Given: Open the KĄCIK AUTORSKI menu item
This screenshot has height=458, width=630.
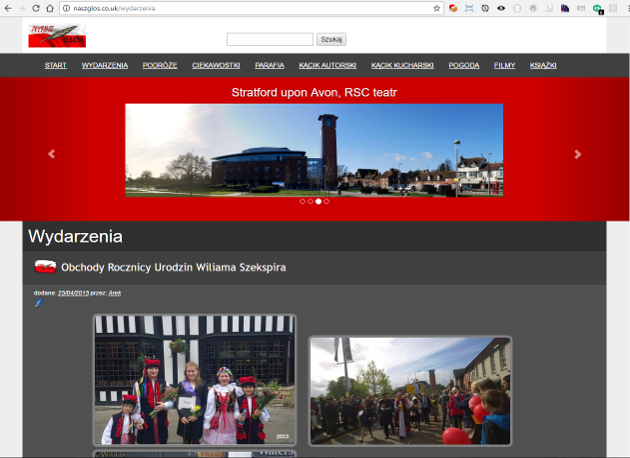Looking at the screenshot, I should [327, 65].
